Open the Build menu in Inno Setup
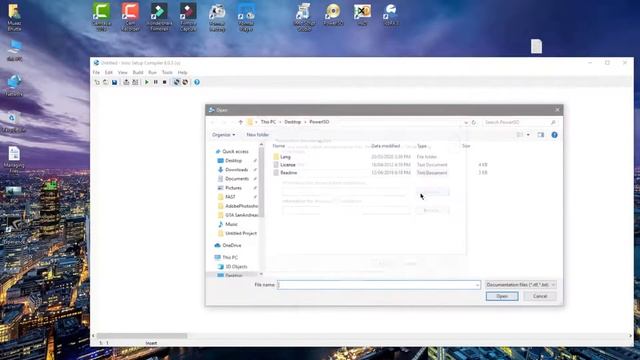The height and width of the screenshot is (360, 640). (138, 72)
